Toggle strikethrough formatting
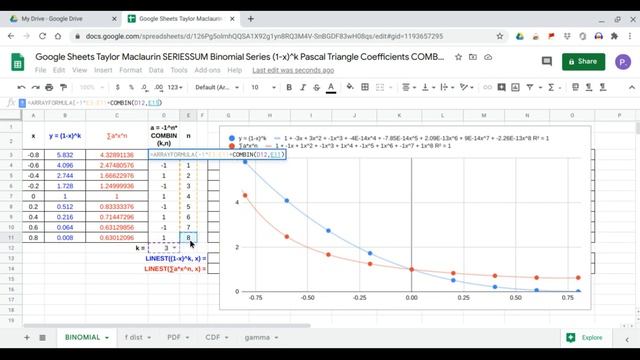 click(x=316, y=87)
